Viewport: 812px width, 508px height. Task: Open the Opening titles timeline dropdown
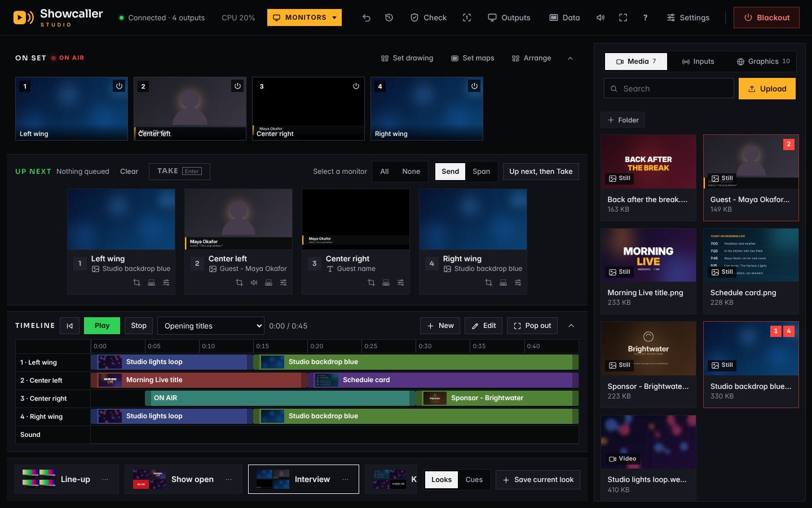click(x=211, y=326)
